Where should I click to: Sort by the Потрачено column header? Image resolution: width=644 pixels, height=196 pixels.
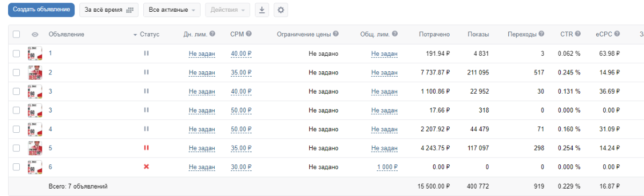[434, 34]
